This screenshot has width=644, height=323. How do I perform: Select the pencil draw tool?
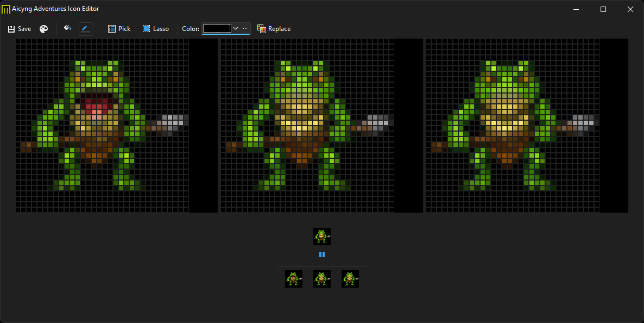86,29
